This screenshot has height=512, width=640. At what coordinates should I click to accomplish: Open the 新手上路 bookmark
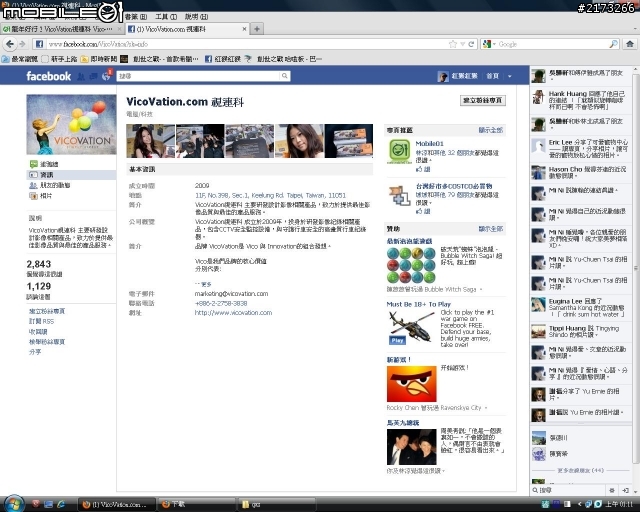click(60, 59)
